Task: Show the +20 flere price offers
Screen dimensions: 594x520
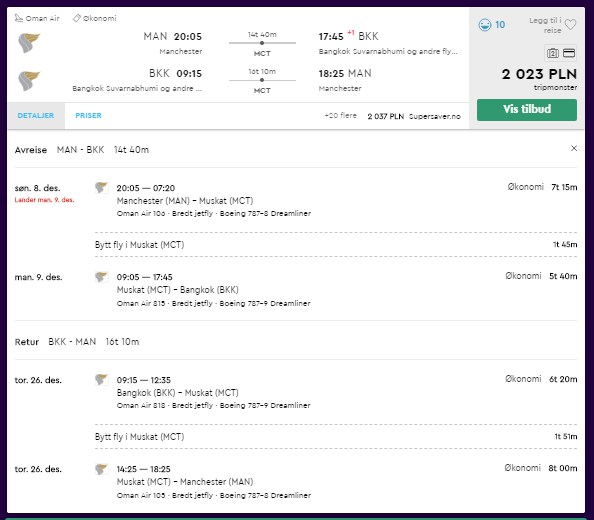Action: click(341, 116)
